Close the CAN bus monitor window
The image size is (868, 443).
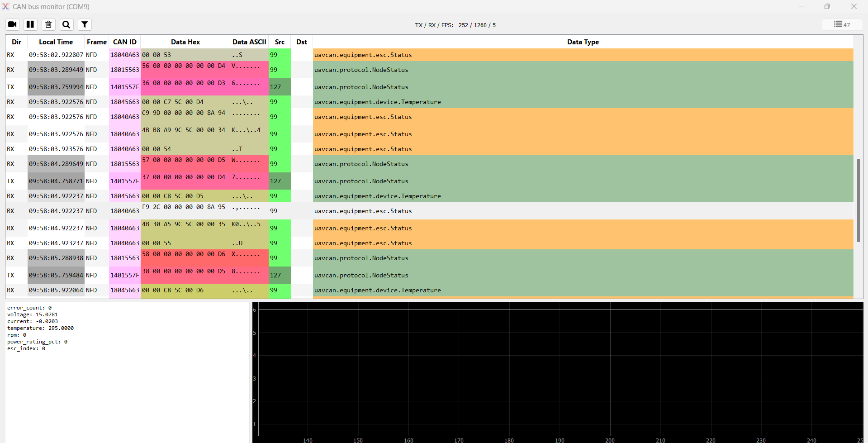coord(854,6)
